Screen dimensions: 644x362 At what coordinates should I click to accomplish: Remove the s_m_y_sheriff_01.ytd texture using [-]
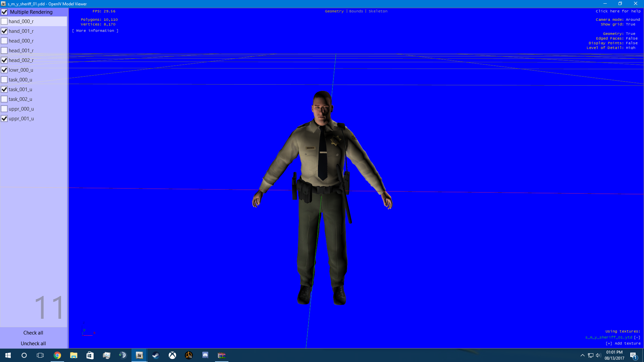[x=637, y=337]
